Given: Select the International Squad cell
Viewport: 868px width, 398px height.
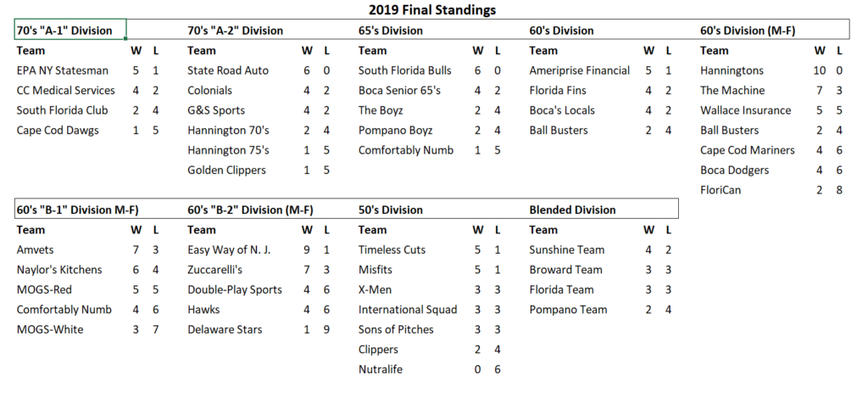Looking at the screenshot, I should point(407,310).
